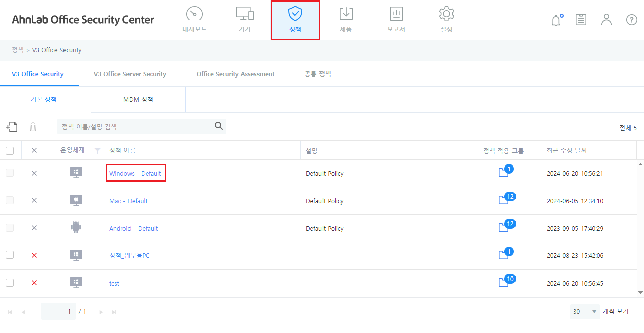This screenshot has height=333, width=644.
Task: Switch to V3 Office Server Security tab
Action: (130, 74)
